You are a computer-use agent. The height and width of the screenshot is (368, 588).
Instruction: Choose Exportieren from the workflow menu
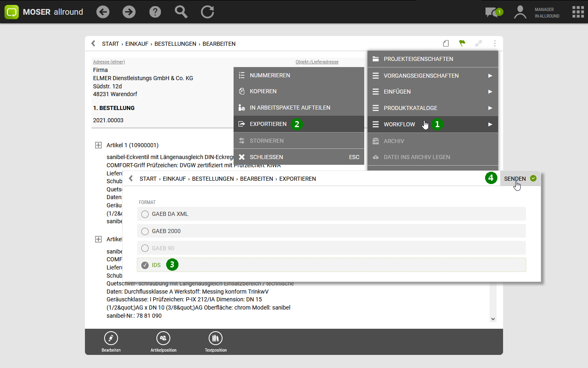(268, 124)
